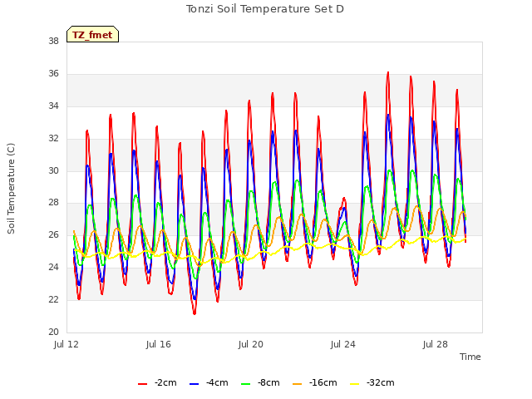Viewport: 532px width, 399px height.
Task: Click the chart title Tonzi Soil Temperature Set D
Action: [265, 9]
